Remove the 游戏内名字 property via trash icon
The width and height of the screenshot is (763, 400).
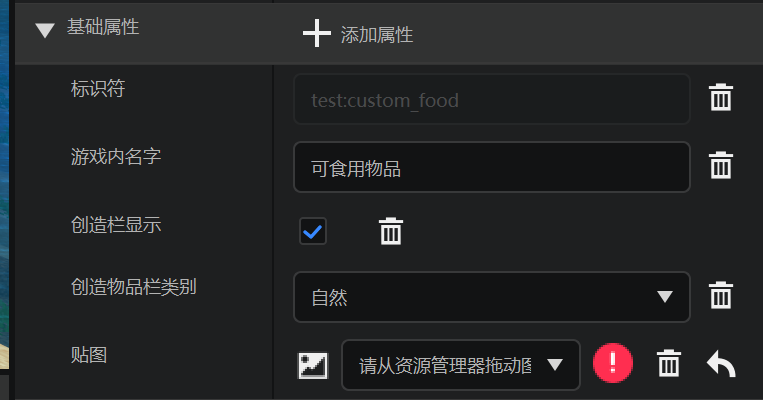[721, 165]
